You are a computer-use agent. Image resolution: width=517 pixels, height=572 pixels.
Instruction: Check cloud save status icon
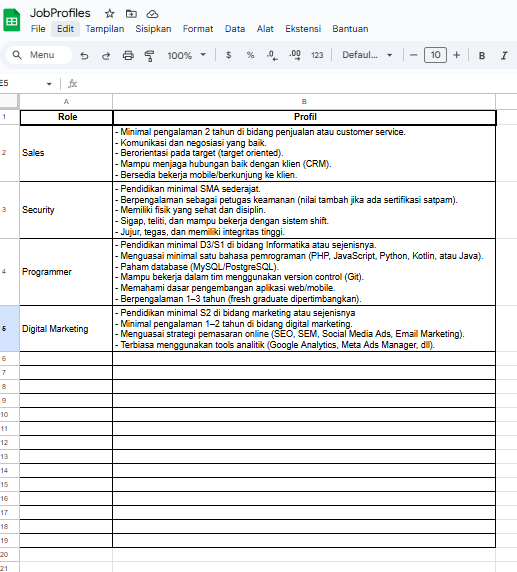[152, 14]
